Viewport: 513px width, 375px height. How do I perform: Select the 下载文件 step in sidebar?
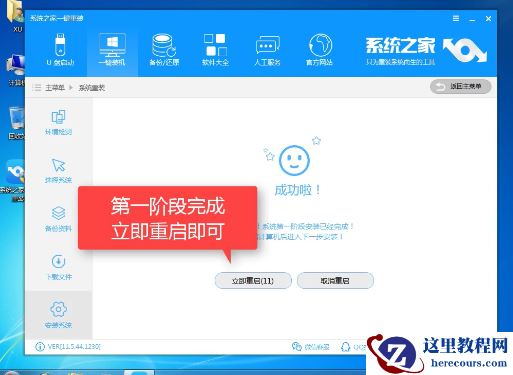click(58, 267)
